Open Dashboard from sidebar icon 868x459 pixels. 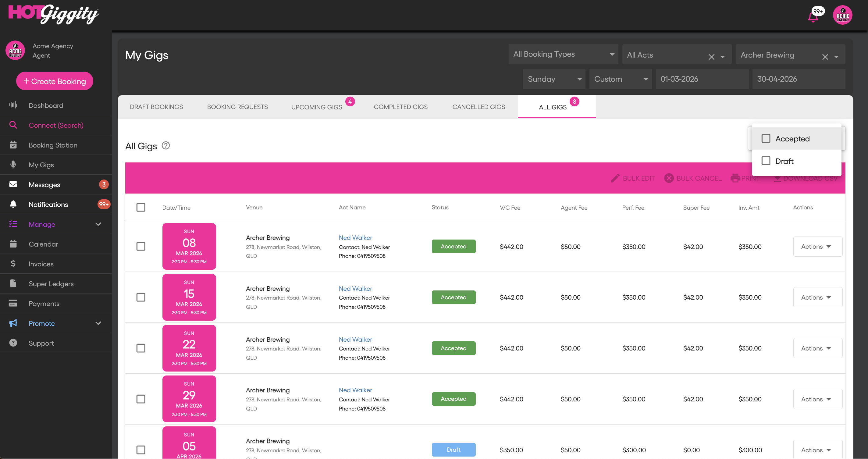click(x=13, y=105)
